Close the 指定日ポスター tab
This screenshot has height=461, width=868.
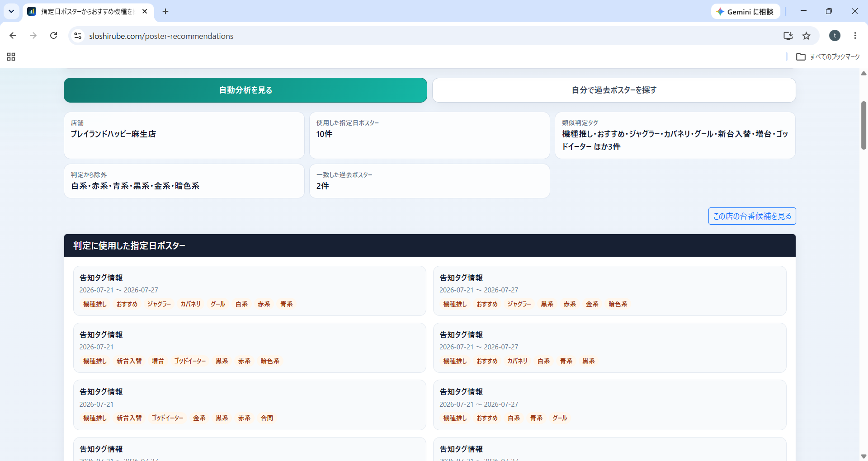coord(145,11)
